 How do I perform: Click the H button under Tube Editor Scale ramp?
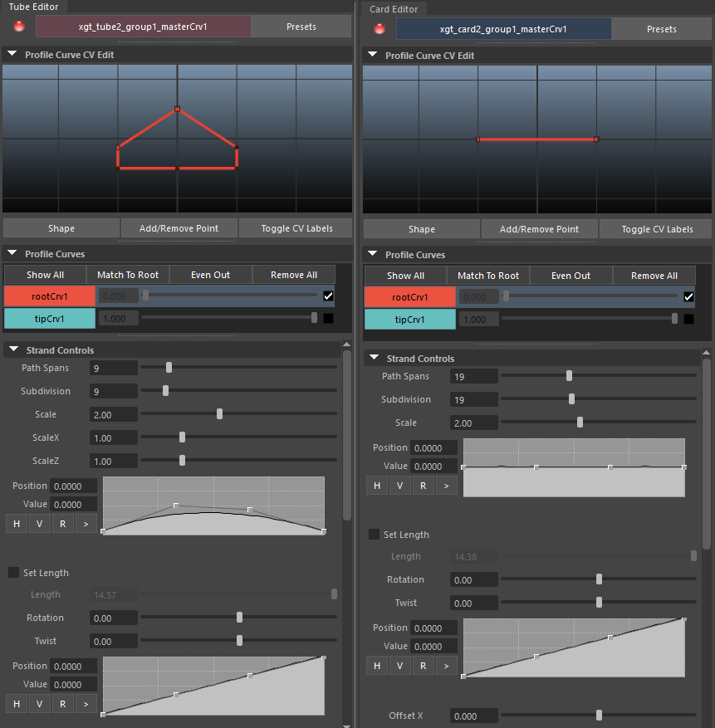17,523
